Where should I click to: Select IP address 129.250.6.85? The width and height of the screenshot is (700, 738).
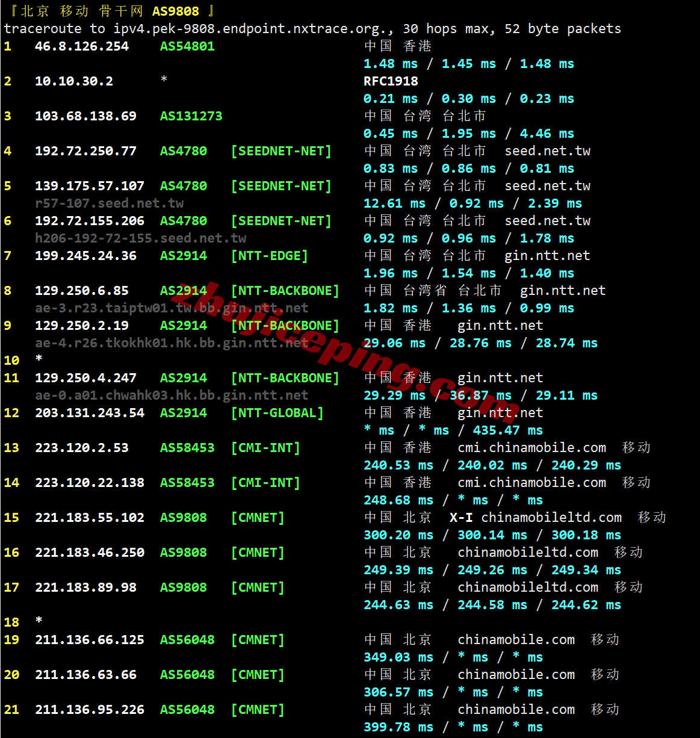click(x=82, y=291)
